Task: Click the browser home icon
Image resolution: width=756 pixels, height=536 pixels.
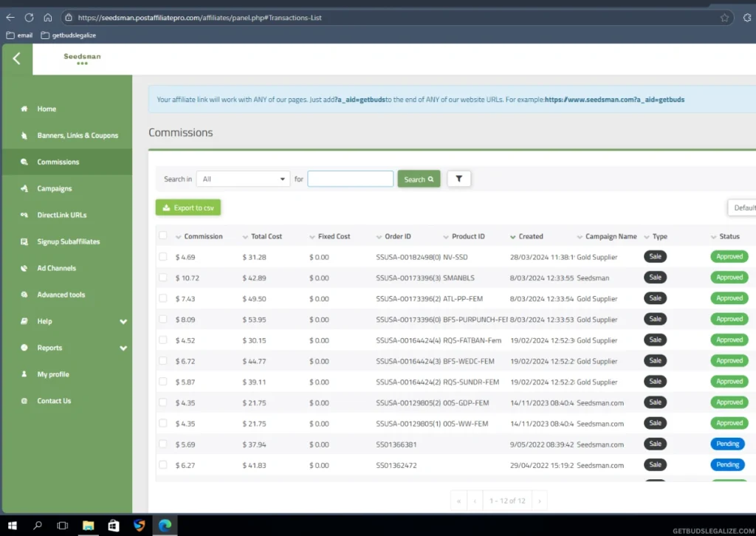Action: (x=48, y=18)
